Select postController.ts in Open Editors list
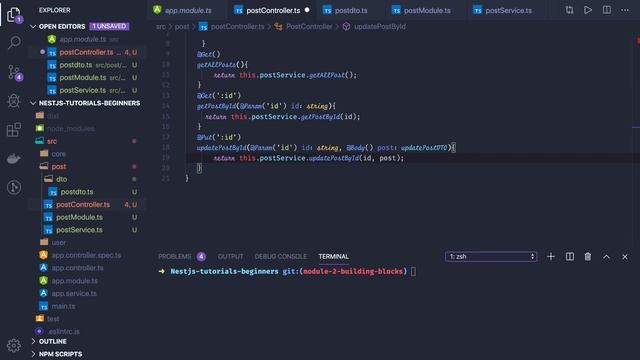Image resolution: width=640 pixels, height=360 pixels. click(x=86, y=52)
